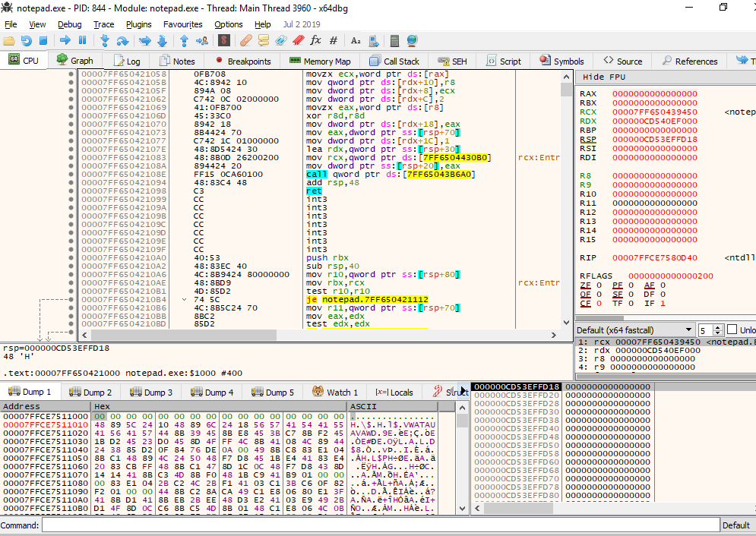The width and height of the screenshot is (756, 536).
Task: Toggle the Unlocked checkbox
Action: point(732,330)
